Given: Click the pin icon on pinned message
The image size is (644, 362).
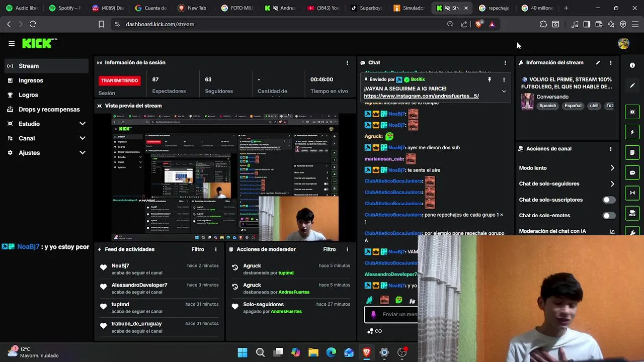Looking at the screenshot, I should 489,79.
